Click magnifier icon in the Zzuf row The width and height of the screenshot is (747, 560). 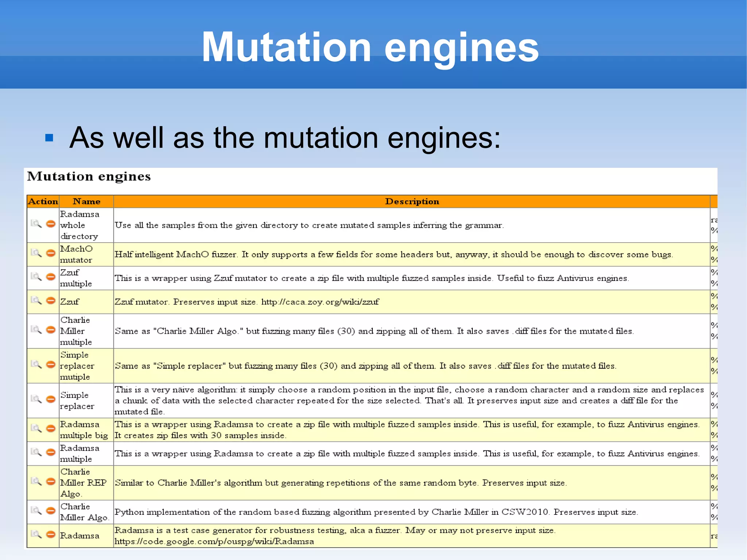coord(36,301)
